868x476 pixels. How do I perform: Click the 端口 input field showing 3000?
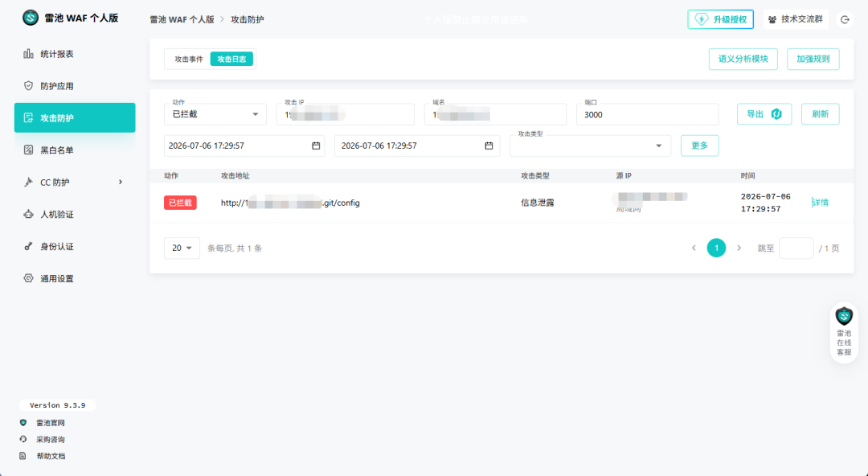pyautogui.click(x=648, y=114)
